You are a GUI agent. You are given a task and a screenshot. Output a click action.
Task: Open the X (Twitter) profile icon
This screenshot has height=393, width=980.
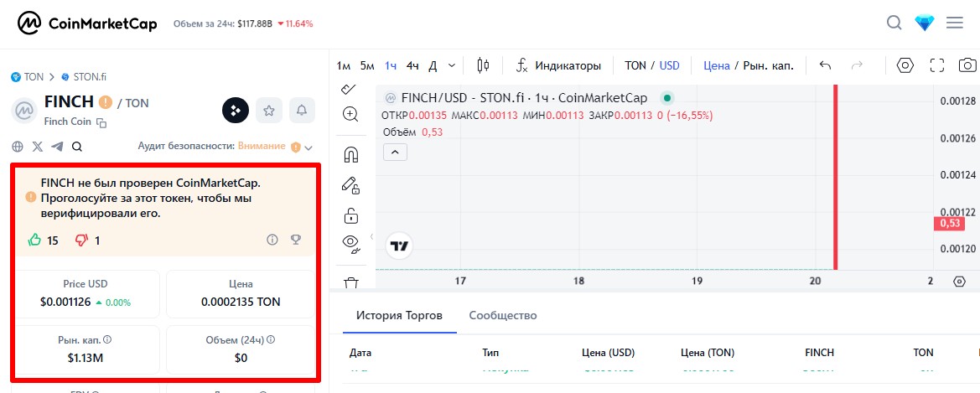[38, 147]
